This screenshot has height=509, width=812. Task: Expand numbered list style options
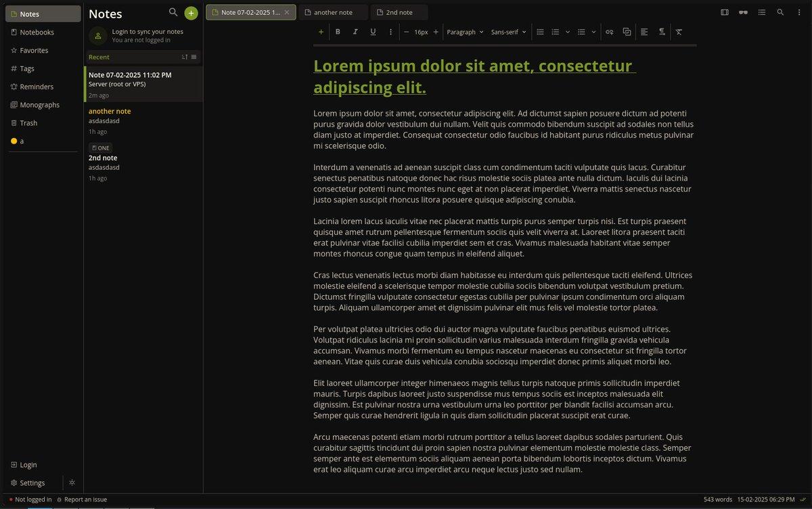(568, 32)
